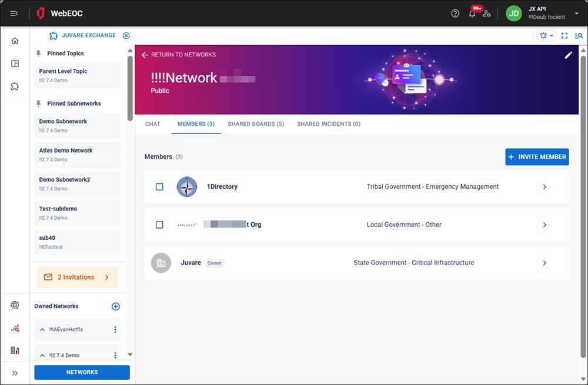Viewport: 588px width, 385px height.
Task: Open the Demo Subnetwork item
Action: coord(77,126)
